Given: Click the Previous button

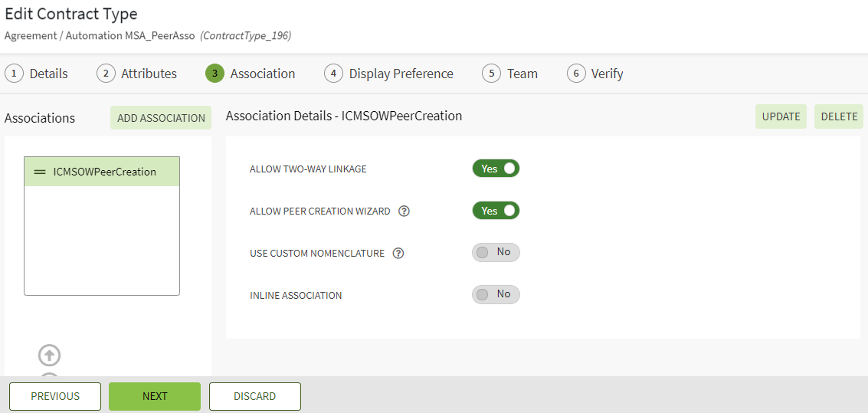Looking at the screenshot, I should click(x=55, y=396).
